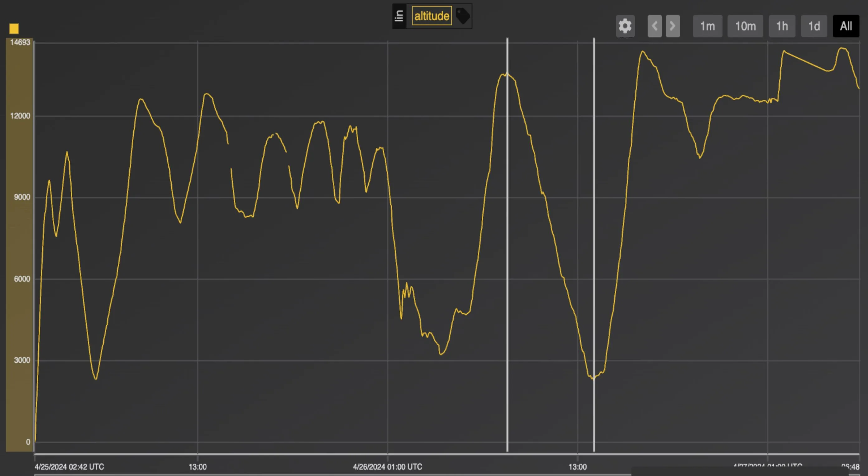Screen dimensions: 868x476
Task: Click the tag icon beside altitude
Action: pos(463,16)
